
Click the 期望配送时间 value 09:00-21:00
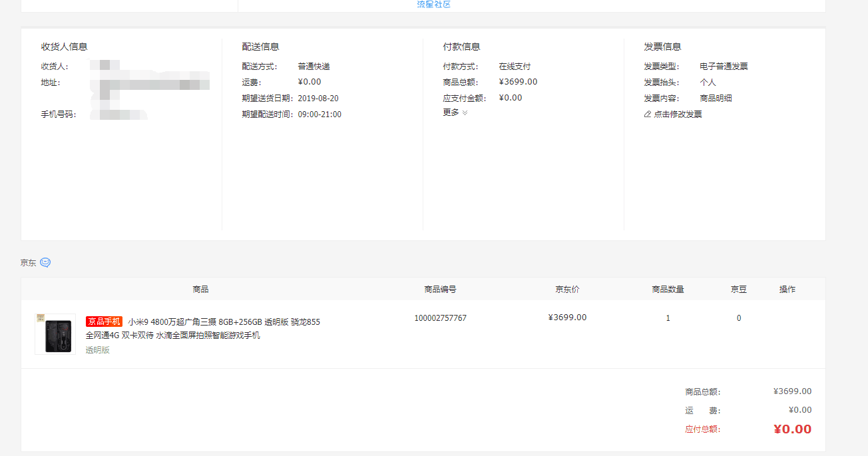coord(320,114)
